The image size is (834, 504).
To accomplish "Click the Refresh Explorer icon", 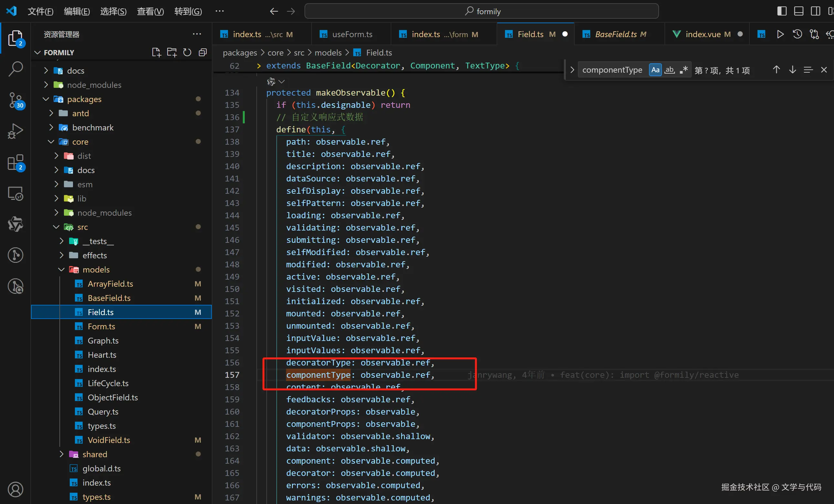I will tap(187, 52).
